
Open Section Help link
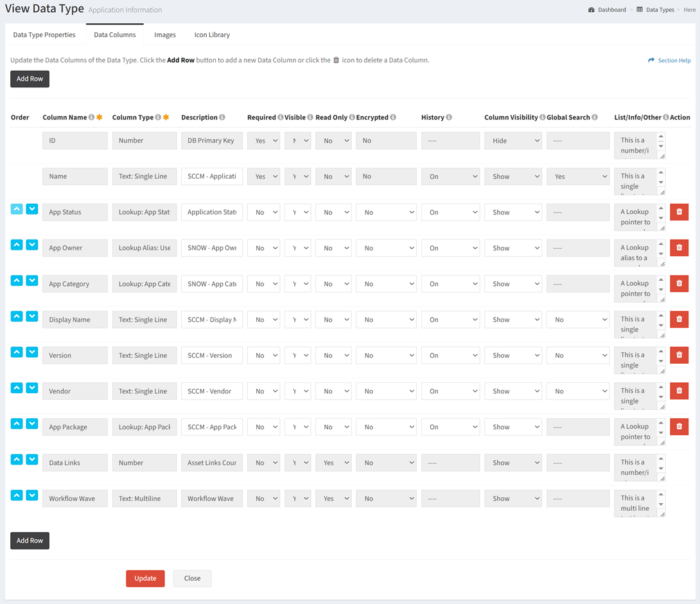click(x=669, y=60)
